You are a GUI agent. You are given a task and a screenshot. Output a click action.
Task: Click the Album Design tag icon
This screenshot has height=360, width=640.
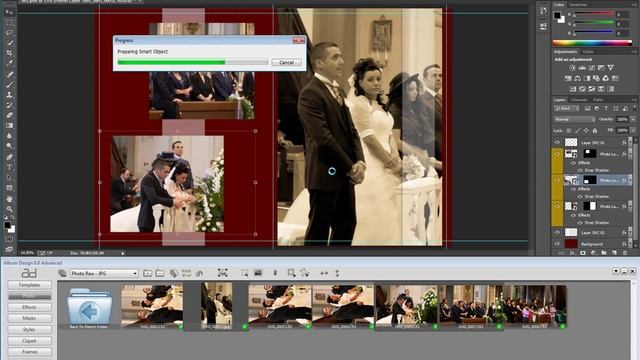[x=174, y=273]
